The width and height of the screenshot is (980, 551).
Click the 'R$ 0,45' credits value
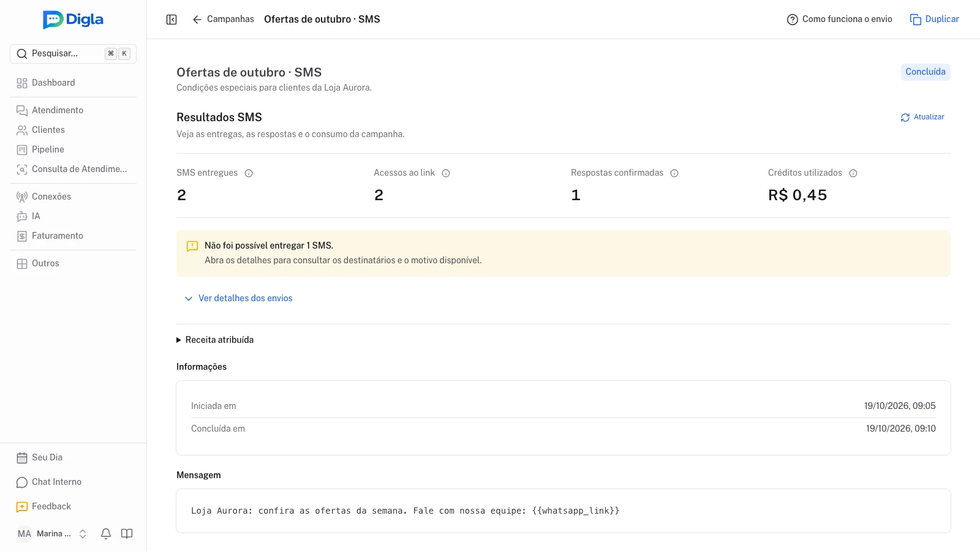(x=797, y=195)
